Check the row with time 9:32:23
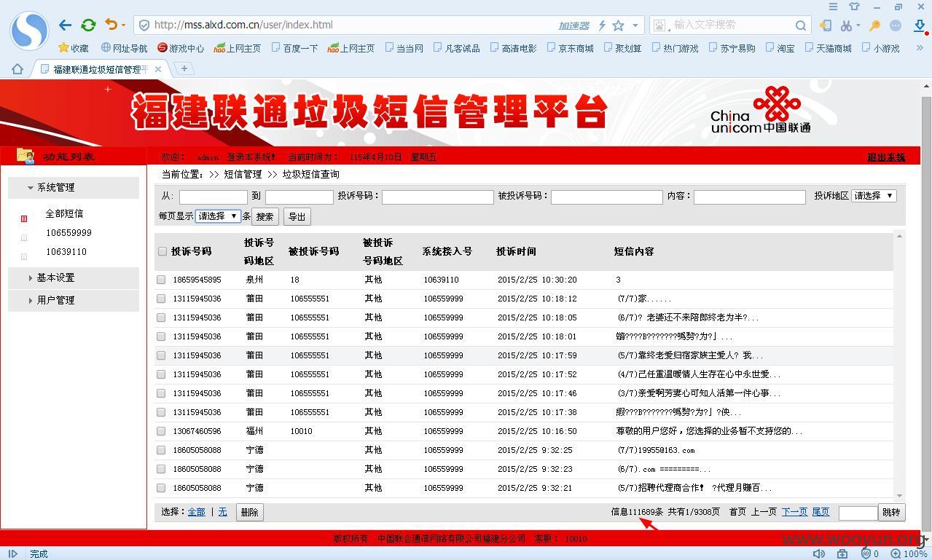932x560 pixels. (x=161, y=469)
